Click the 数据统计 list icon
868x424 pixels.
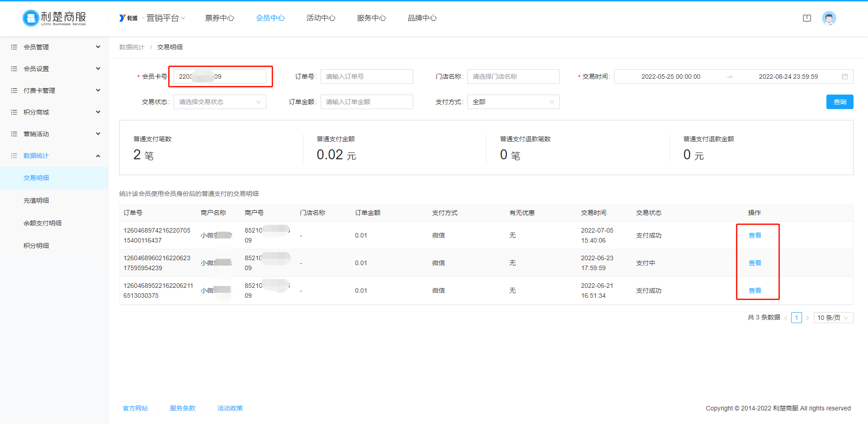click(x=14, y=156)
